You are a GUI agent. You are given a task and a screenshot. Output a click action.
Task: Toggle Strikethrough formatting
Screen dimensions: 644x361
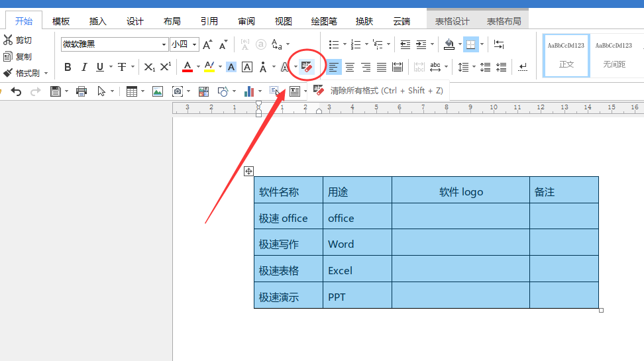point(122,67)
